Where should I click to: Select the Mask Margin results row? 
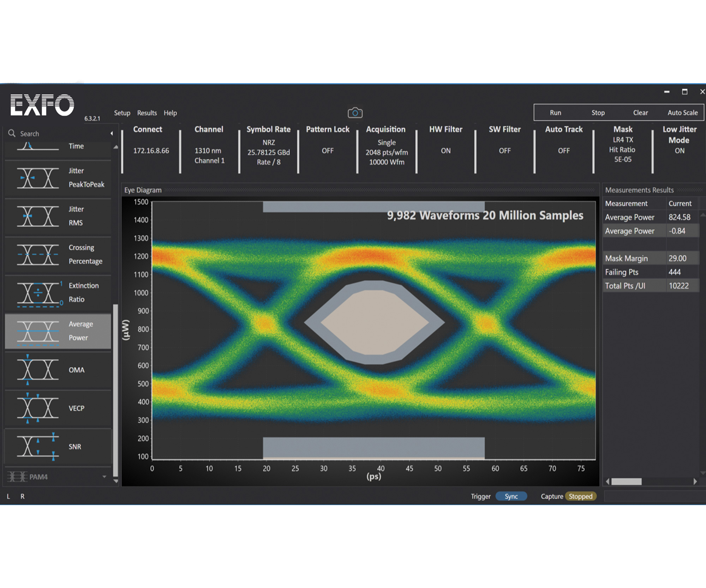coord(650,258)
